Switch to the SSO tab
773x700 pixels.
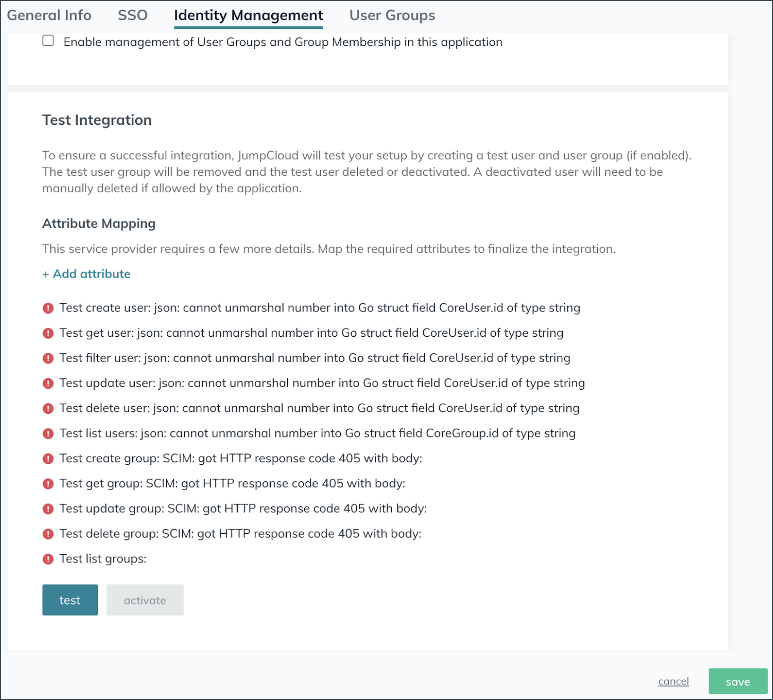pos(132,16)
